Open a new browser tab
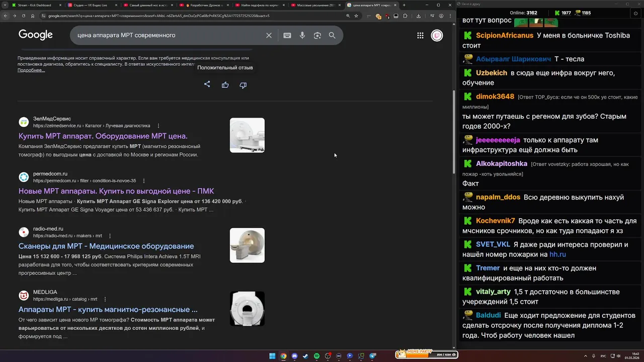The height and width of the screenshot is (362, 644). tap(404, 5)
